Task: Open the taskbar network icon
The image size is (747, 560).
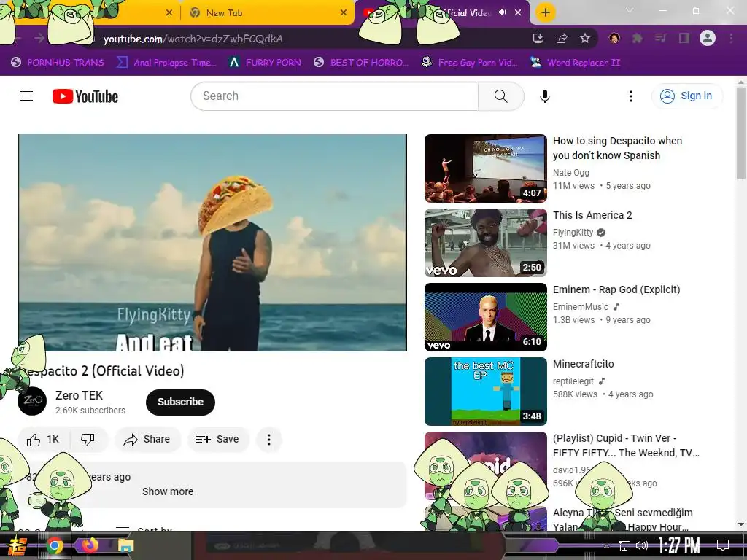Action: [x=624, y=545]
